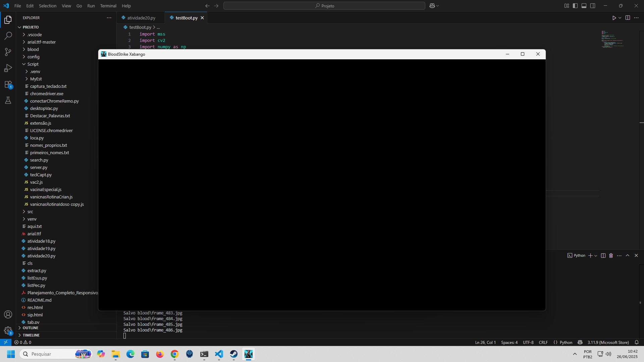644x362 pixels.
Task: Open Run and Debug view
Action: tap(8, 68)
